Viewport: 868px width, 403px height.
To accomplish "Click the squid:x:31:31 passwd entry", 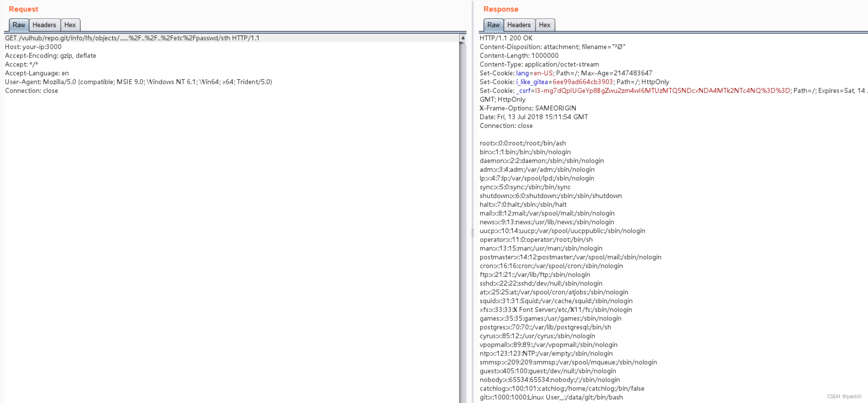I will point(557,301).
